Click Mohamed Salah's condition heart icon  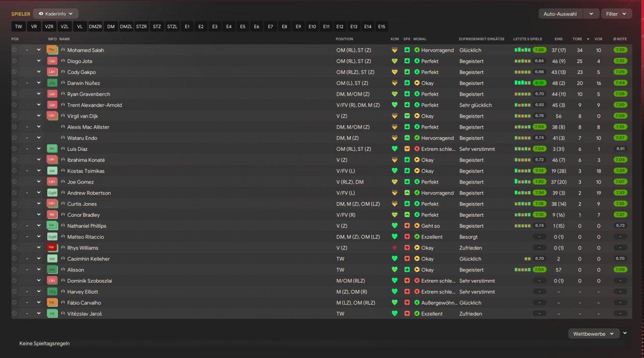point(394,50)
